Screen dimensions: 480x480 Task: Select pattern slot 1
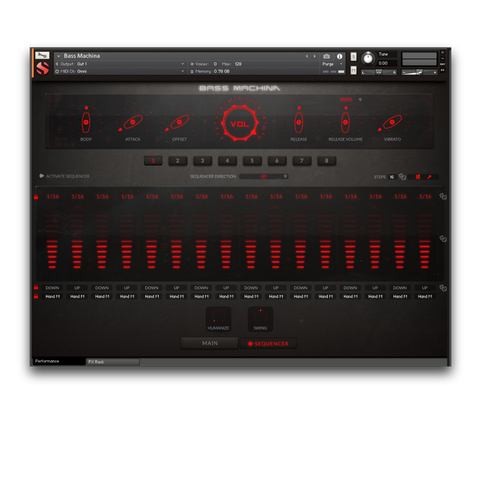[153, 161]
